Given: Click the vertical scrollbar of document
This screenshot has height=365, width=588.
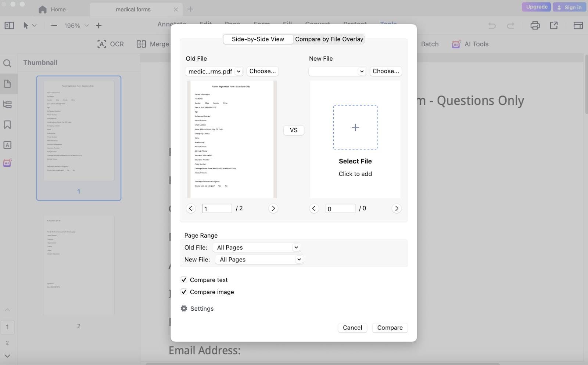Looking at the screenshot, I should [586, 84].
